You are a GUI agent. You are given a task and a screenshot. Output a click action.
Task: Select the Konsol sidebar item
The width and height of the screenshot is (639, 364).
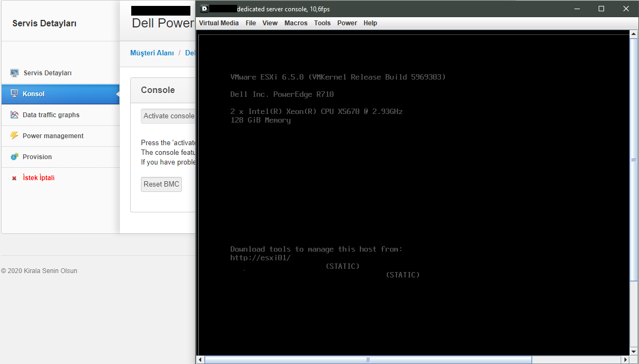coord(60,94)
